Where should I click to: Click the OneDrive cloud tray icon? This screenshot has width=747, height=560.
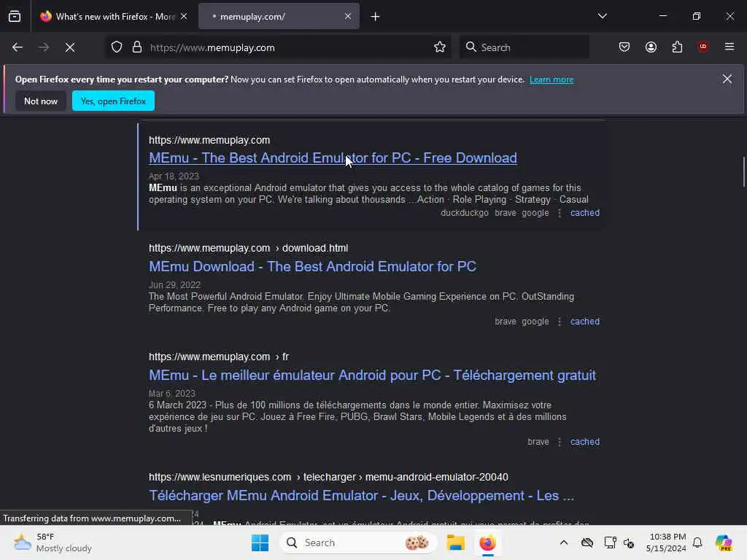point(587,542)
